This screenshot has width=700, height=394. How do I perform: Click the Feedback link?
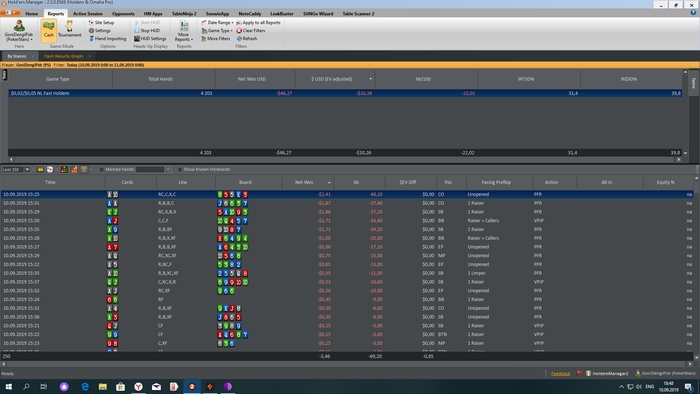[560, 373]
